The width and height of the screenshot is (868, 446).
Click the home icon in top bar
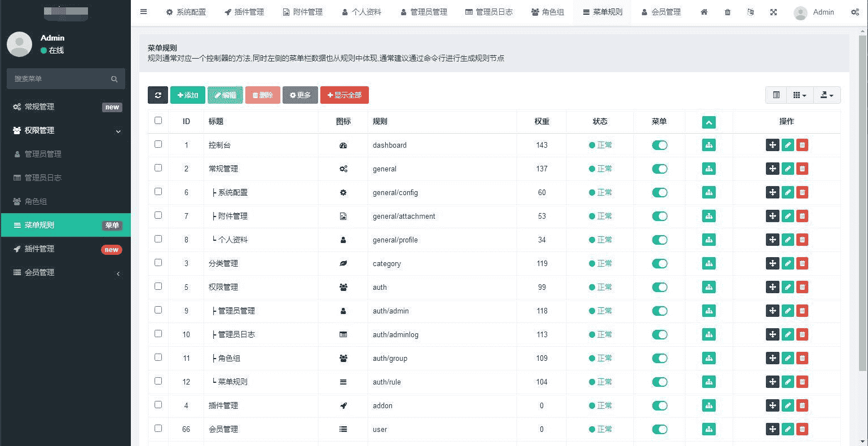704,12
